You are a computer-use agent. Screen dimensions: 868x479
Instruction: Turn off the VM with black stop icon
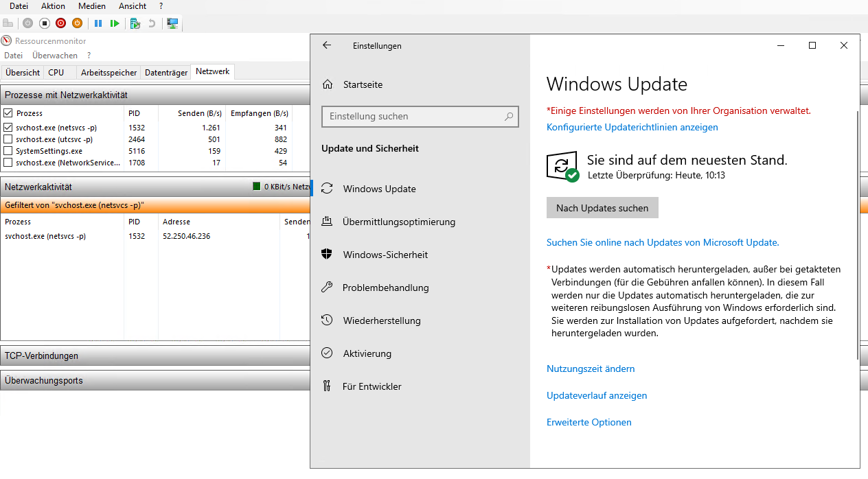click(x=45, y=23)
